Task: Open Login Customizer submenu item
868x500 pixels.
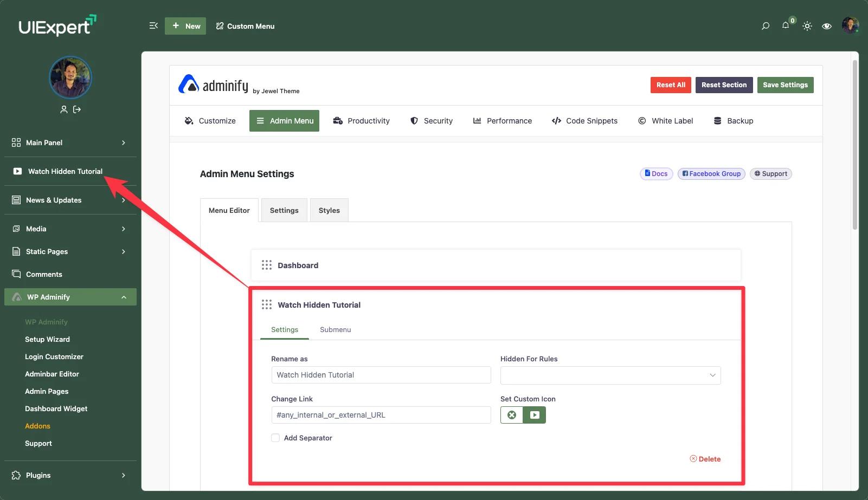Action: [54, 356]
